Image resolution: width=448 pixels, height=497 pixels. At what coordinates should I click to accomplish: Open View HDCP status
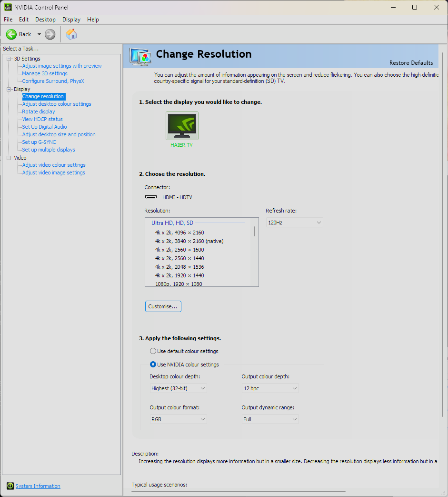(42, 119)
